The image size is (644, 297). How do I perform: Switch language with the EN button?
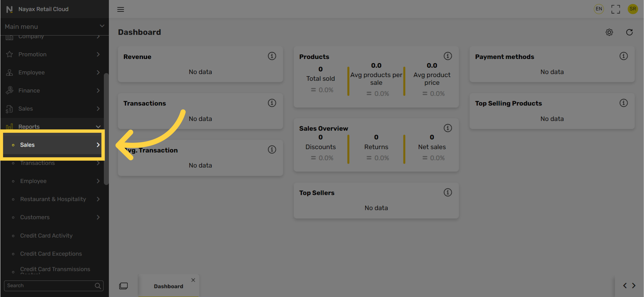coord(599,9)
